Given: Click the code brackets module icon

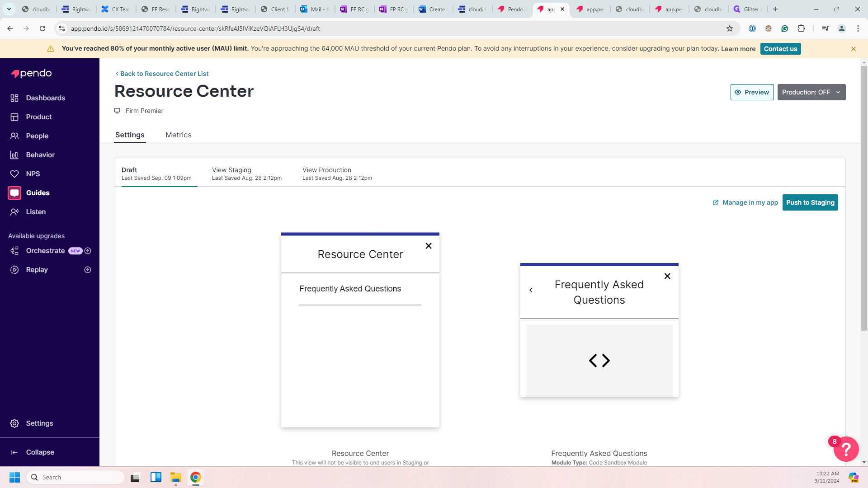Looking at the screenshot, I should pos(599,361).
